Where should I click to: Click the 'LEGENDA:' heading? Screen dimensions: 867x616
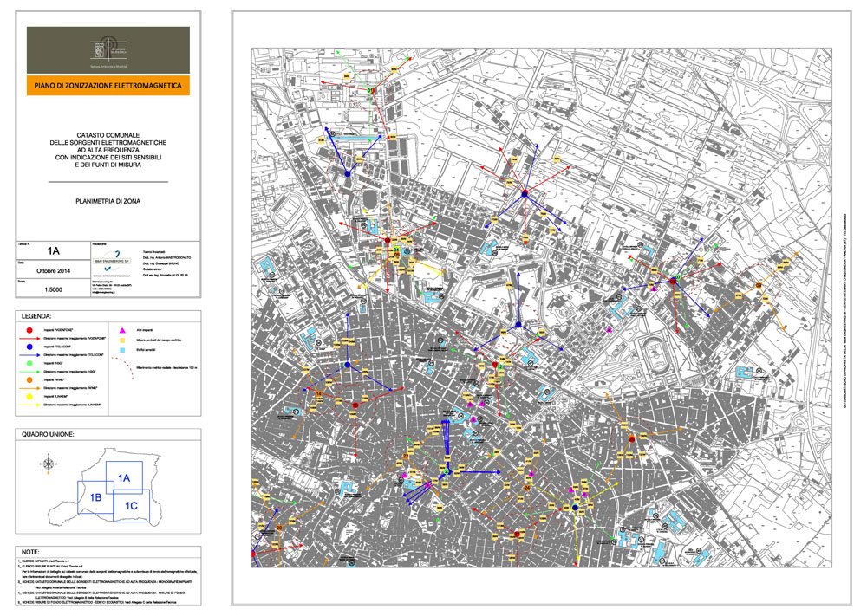tap(36, 316)
